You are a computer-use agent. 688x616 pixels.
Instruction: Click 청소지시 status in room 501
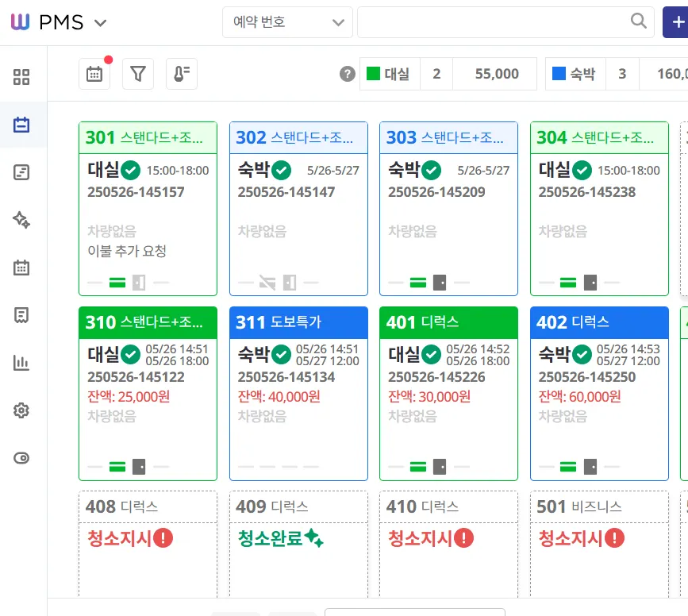[x=582, y=538]
